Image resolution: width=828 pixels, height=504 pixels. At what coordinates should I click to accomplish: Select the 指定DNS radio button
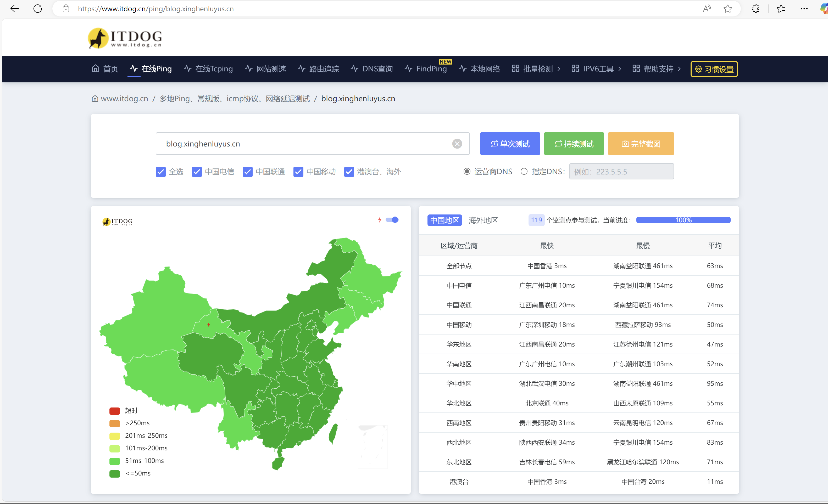click(x=524, y=172)
